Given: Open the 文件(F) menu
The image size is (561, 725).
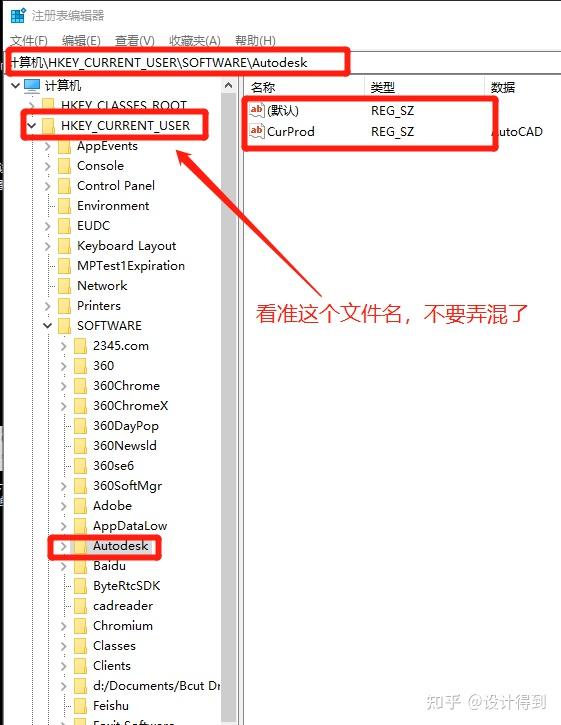Looking at the screenshot, I should (x=29, y=41).
